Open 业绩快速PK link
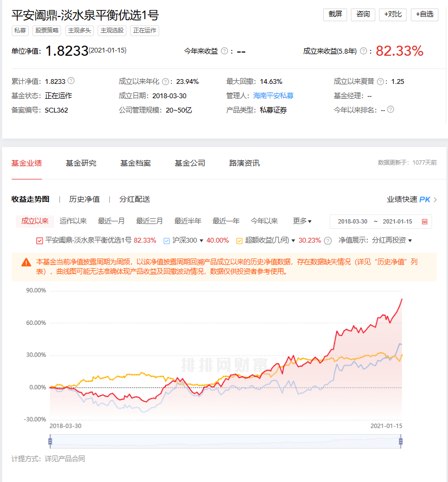The height and width of the screenshot is (482, 448). coord(408,200)
